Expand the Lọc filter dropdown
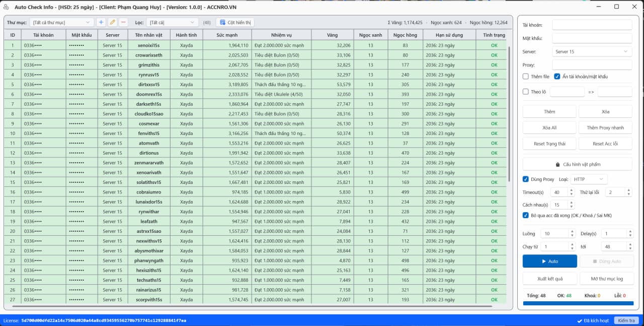644x326 pixels. click(173, 22)
